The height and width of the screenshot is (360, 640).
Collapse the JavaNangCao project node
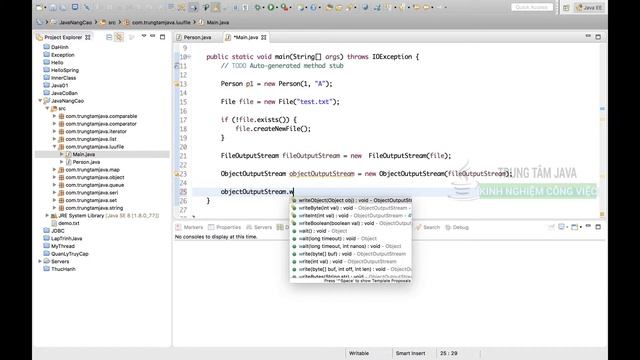[x=40, y=101]
